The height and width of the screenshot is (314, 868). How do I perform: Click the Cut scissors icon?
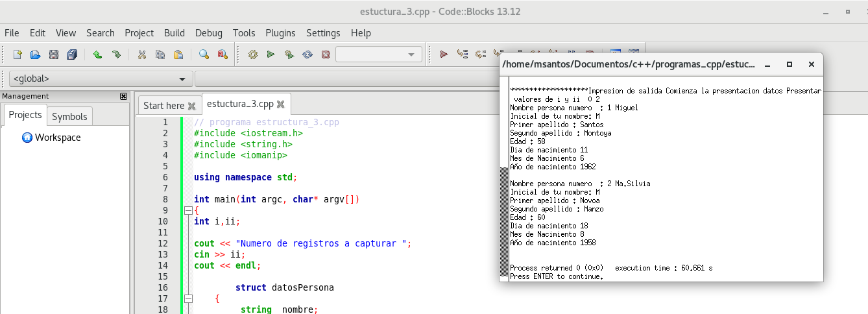coord(141,54)
